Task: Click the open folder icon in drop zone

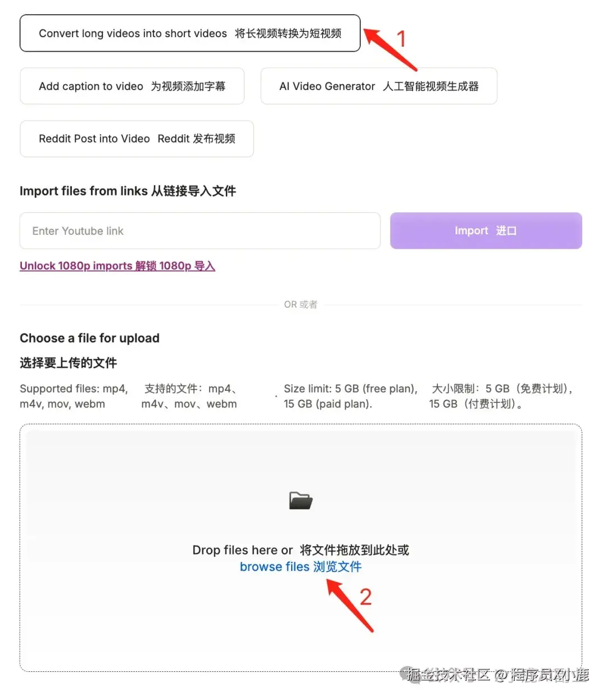Action: coord(301,500)
